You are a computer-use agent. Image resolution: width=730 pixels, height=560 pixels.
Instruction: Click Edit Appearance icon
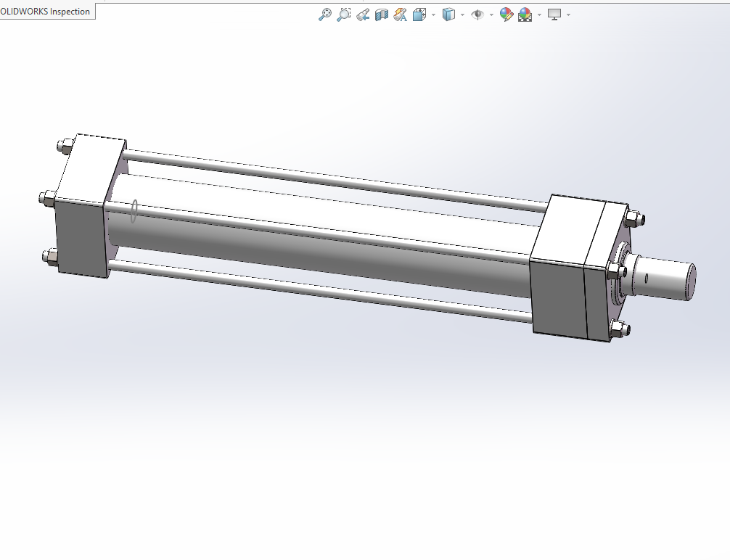[506, 15]
